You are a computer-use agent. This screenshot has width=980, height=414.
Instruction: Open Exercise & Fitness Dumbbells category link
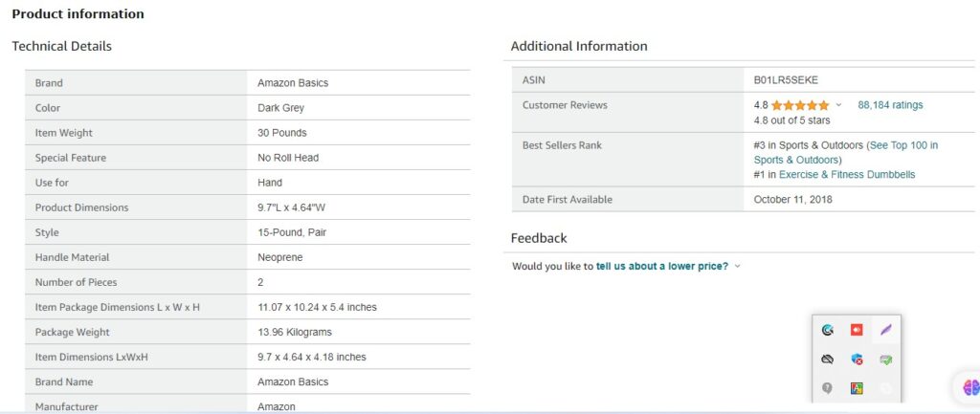pyautogui.click(x=847, y=175)
